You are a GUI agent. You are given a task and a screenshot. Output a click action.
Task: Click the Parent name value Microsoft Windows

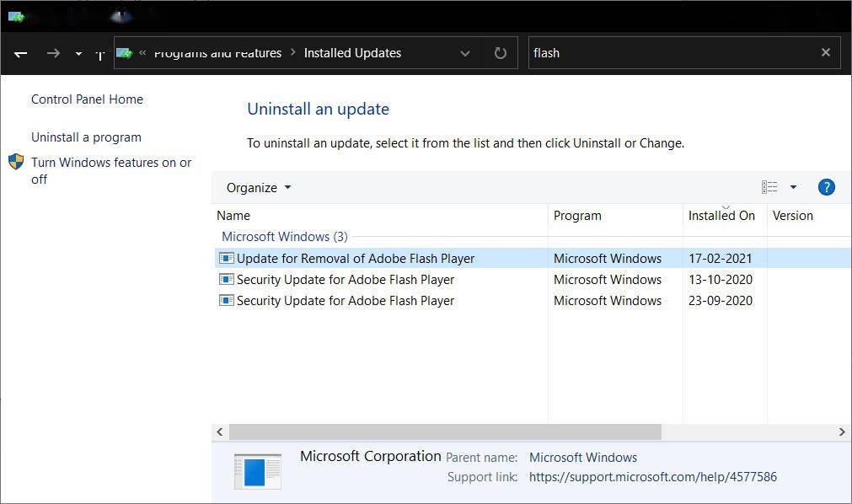pos(583,458)
